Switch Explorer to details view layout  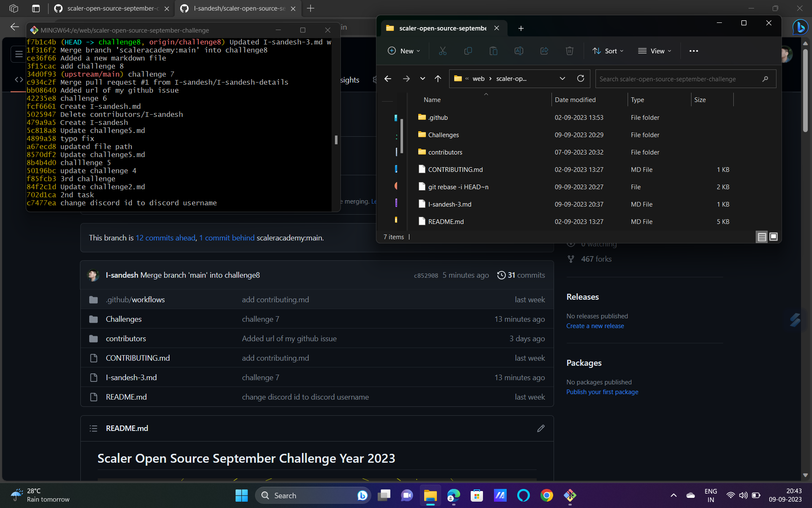[762, 237]
